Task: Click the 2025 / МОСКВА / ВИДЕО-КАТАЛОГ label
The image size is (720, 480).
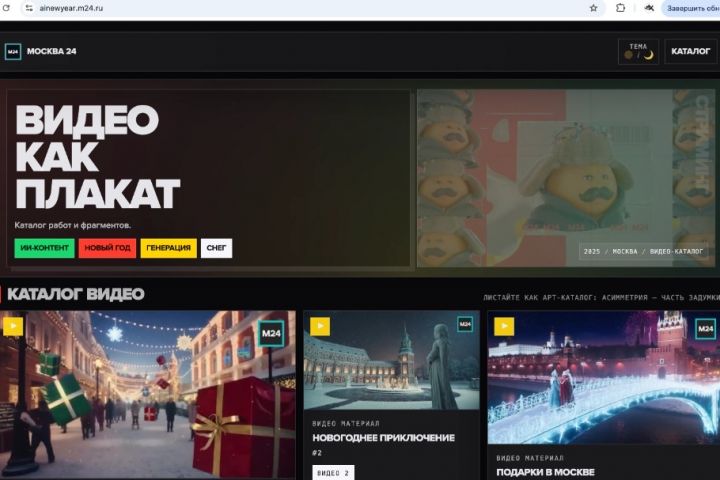Action: [x=643, y=252]
